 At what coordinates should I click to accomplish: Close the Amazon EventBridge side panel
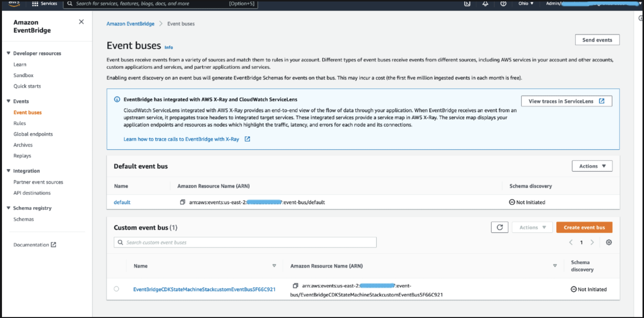81,22
